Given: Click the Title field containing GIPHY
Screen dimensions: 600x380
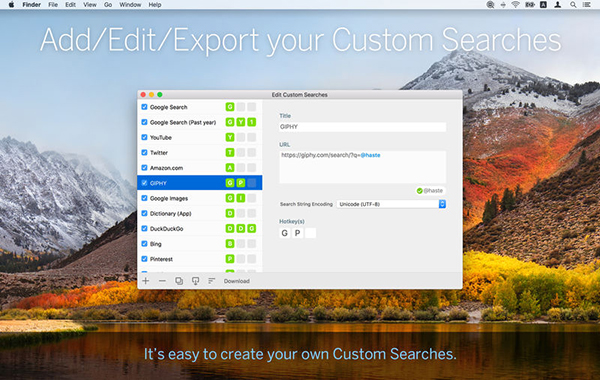Looking at the screenshot, I should click(362, 127).
